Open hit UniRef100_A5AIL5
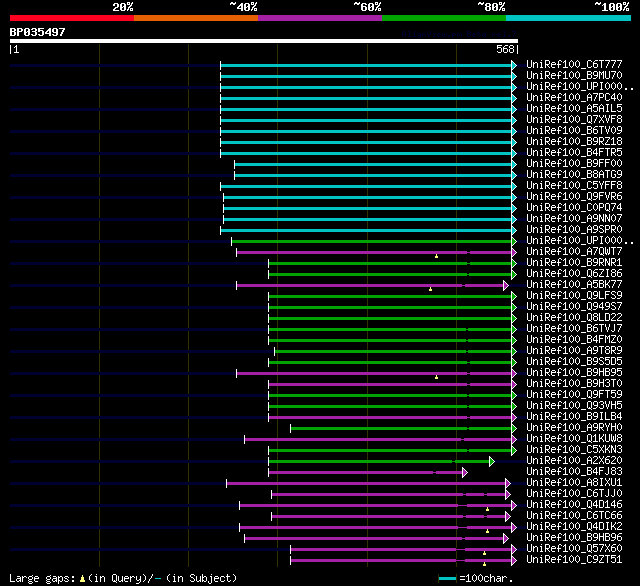Viewport: 640px width, 586px height. (x=574, y=109)
